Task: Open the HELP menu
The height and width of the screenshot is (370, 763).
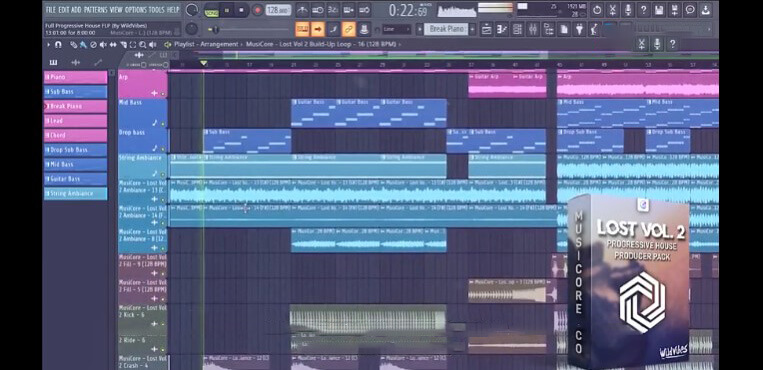Action: (x=173, y=9)
